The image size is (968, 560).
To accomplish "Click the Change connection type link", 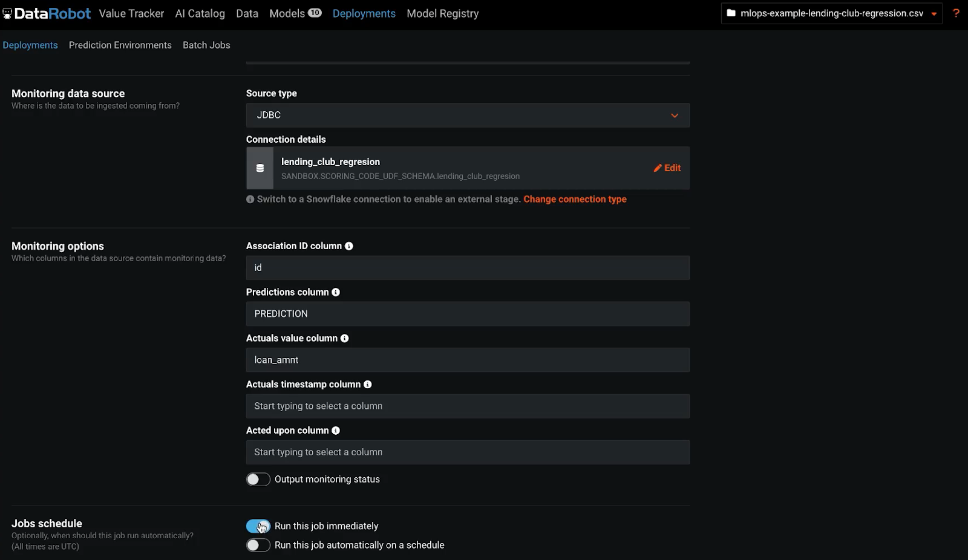I will 575,199.
